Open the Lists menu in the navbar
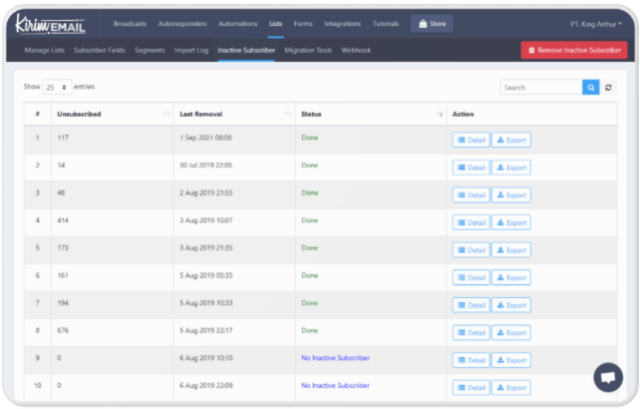This screenshot has height=409, width=640. (x=275, y=23)
